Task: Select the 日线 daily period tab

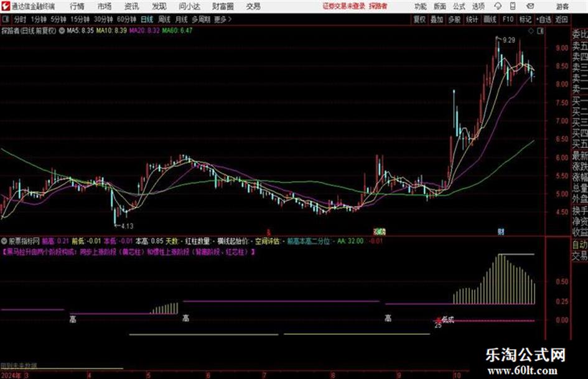Action: click(x=147, y=19)
